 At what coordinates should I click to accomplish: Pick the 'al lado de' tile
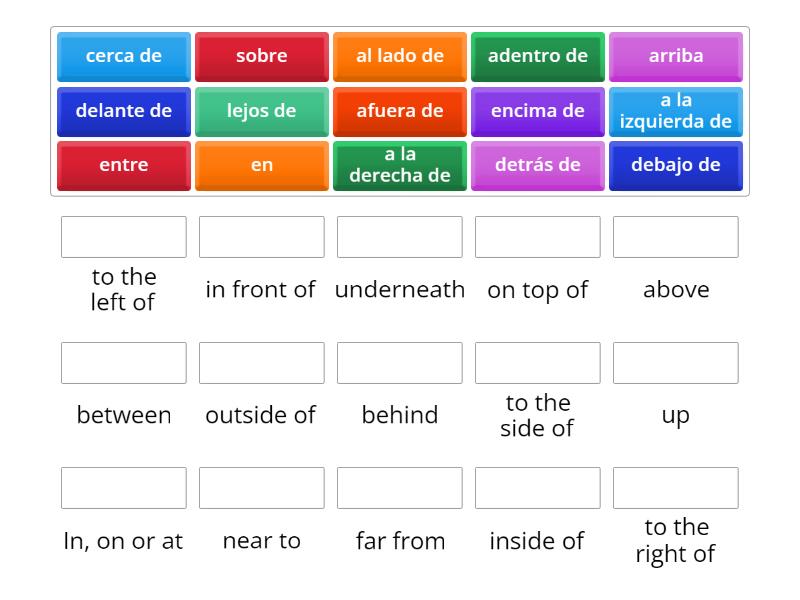tap(400, 56)
